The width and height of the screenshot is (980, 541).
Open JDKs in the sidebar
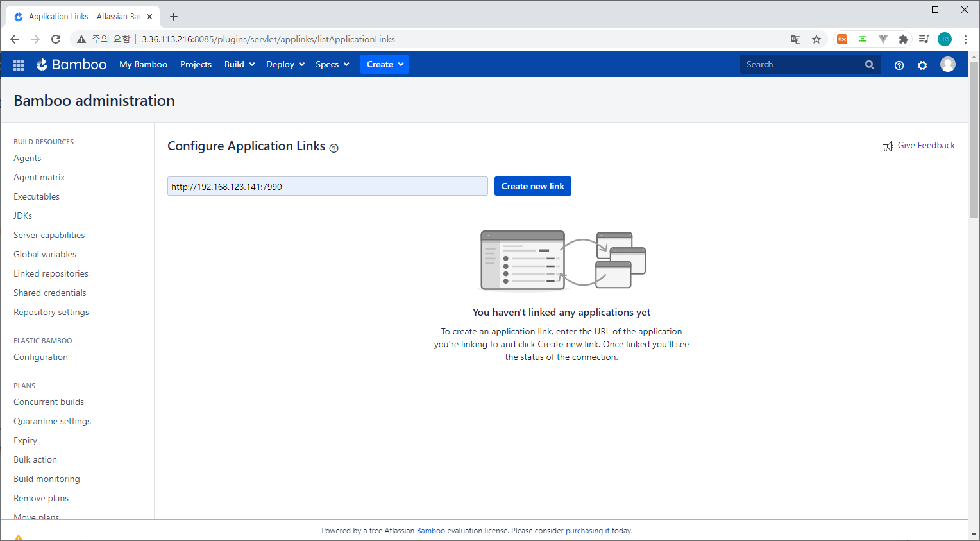point(22,216)
